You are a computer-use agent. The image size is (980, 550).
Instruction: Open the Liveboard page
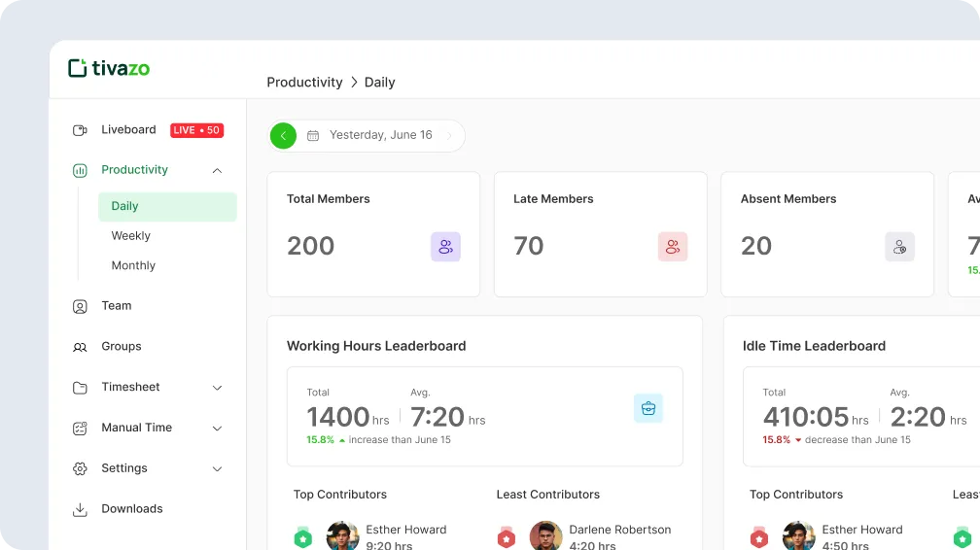coord(128,130)
